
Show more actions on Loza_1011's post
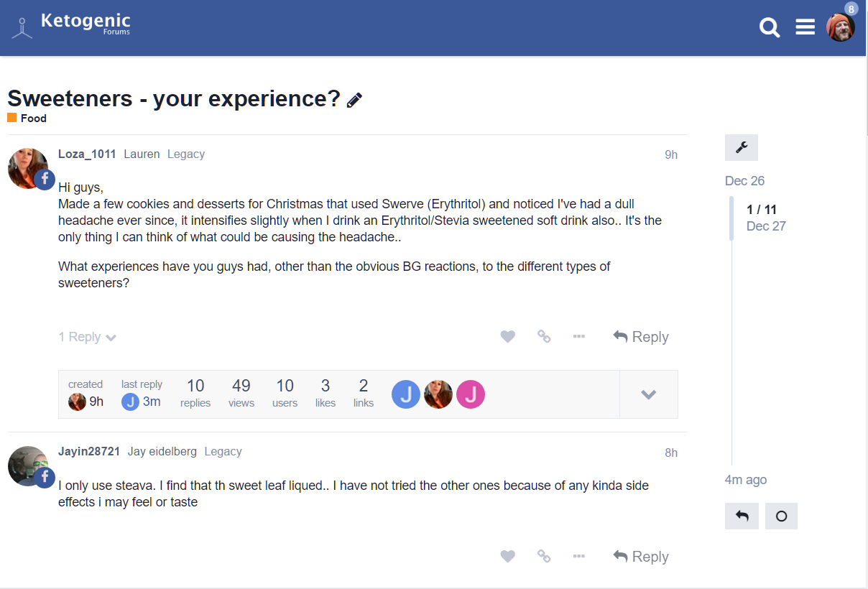[x=579, y=336]
